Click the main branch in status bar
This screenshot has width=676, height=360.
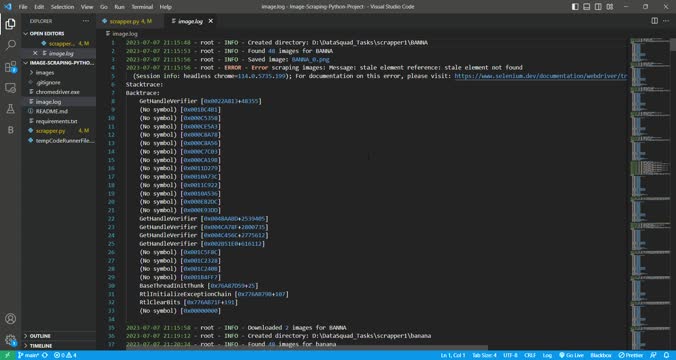[29, 355]
